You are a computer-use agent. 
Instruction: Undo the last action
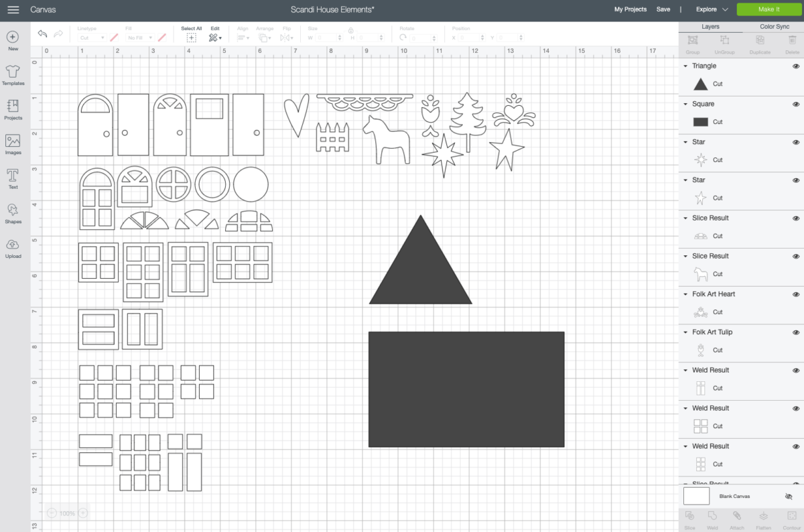click(x=43, y=34)
